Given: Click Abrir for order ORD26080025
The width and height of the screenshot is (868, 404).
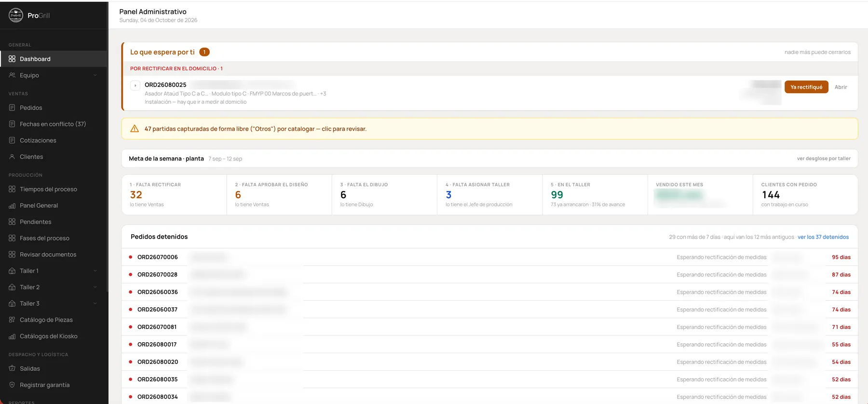Looking at the screenshot, I should (x=841, y=87).
